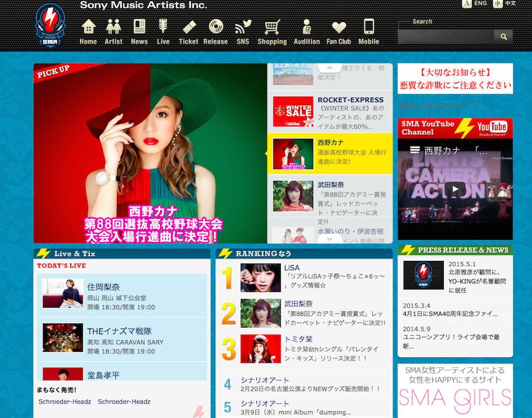Image resolution: width=532 pixels, height=418 pixels.
Task: Select the Live microphone icon
Action: click(163, 27)
